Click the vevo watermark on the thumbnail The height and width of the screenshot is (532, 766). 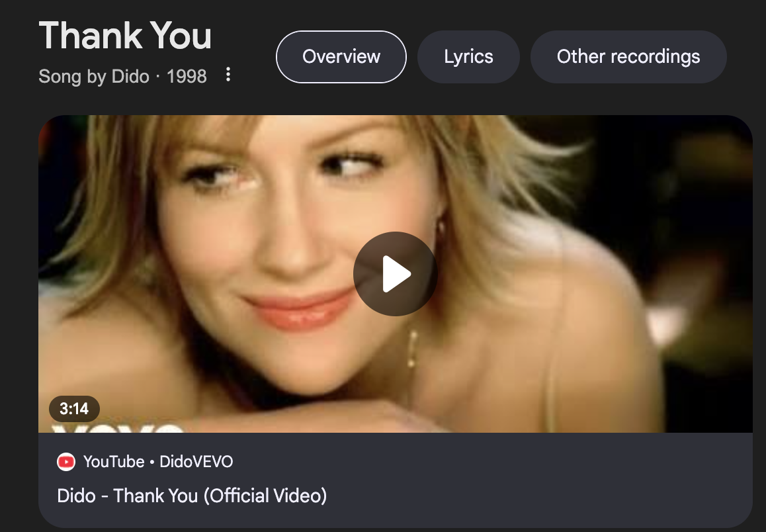pos(117,428)
